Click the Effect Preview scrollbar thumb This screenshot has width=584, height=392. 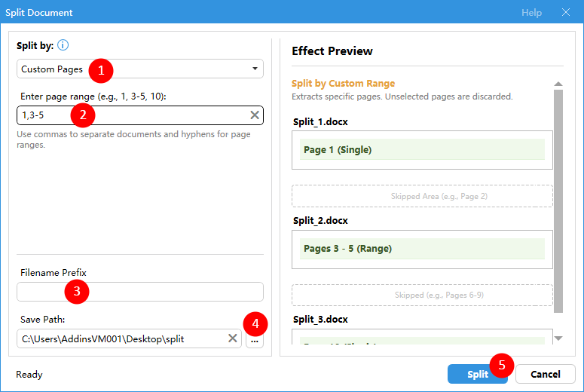tap(558, 201)
